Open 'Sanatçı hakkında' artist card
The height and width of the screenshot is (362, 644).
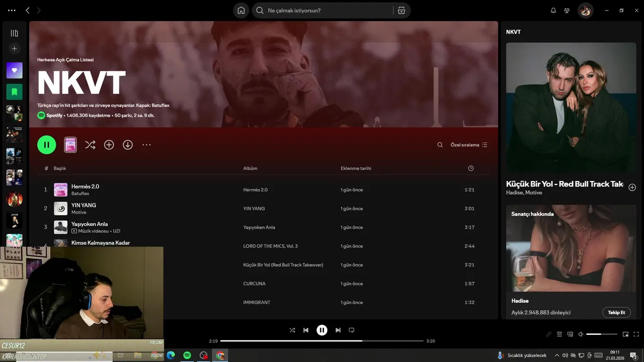pyautogui.click(x=571, y=261)
